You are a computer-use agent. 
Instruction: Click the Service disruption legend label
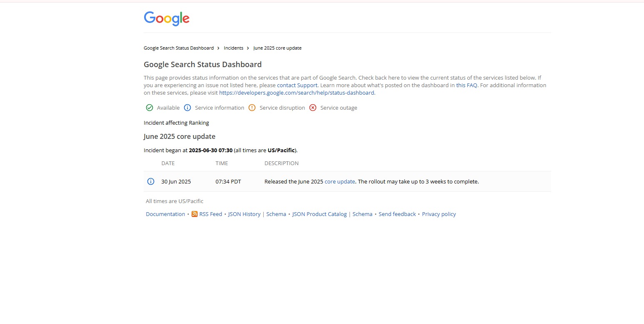point(282,108)
